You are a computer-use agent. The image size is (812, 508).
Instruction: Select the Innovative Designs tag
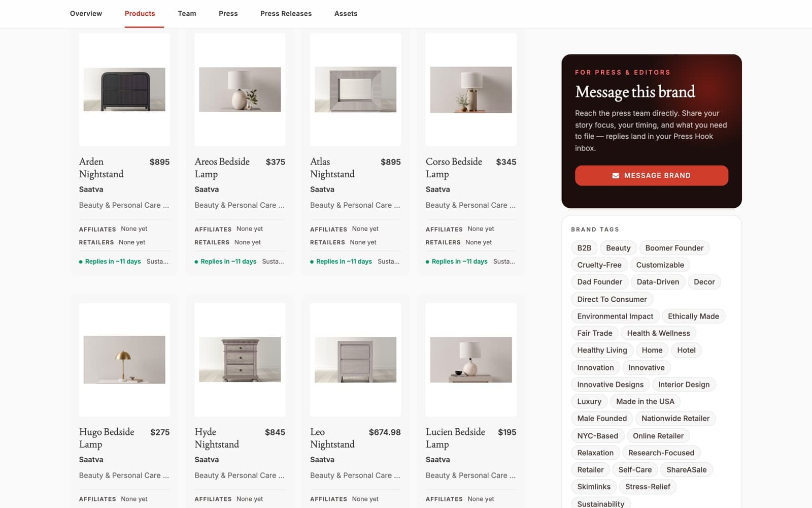[610, 385]
